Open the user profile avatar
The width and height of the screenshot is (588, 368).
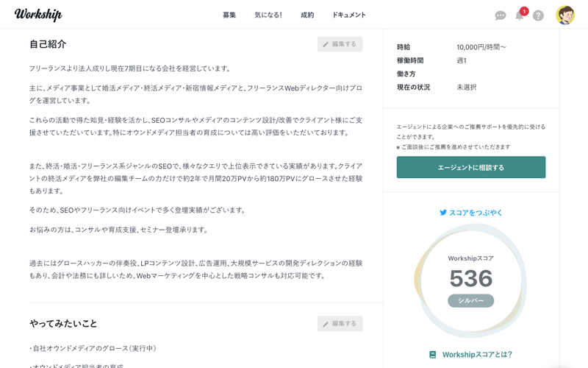tap(565, 15)
